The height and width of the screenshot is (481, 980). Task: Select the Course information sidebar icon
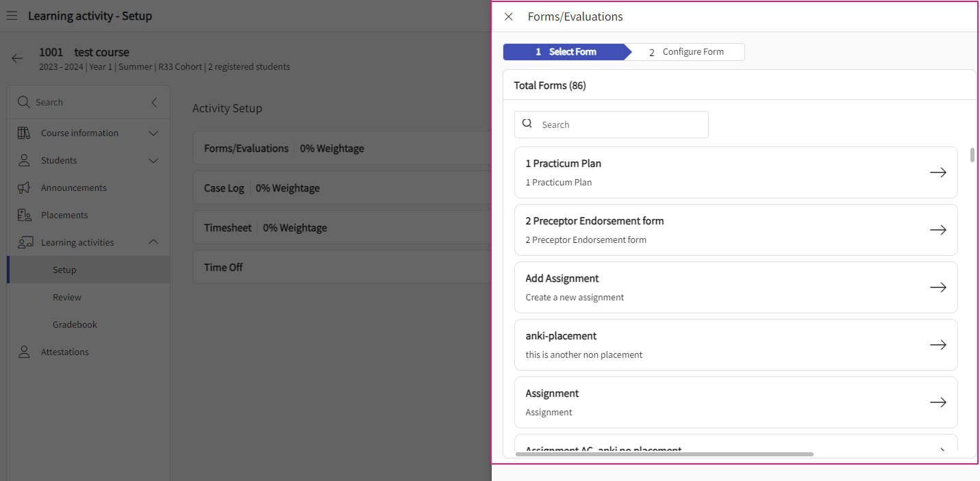(23, 133)
